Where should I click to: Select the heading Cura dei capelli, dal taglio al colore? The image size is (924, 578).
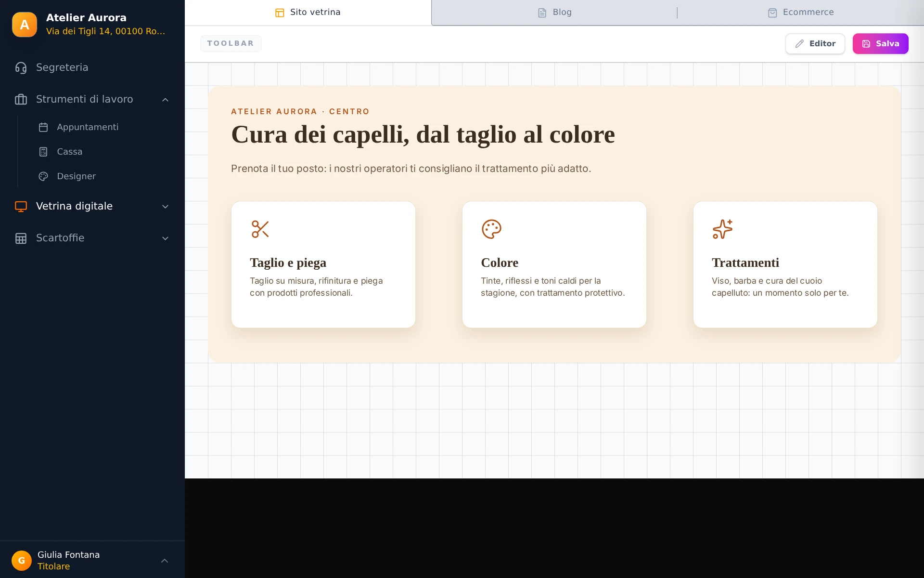coord(423,134)
